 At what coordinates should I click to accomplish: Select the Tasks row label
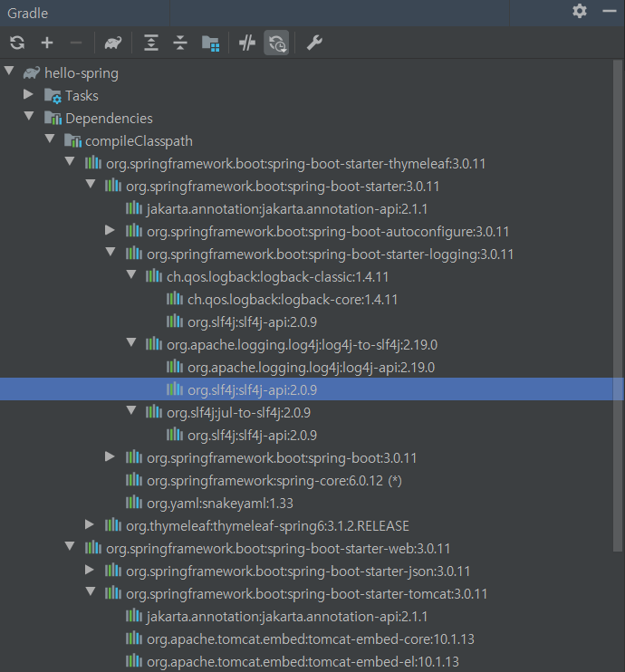point(82,96)
